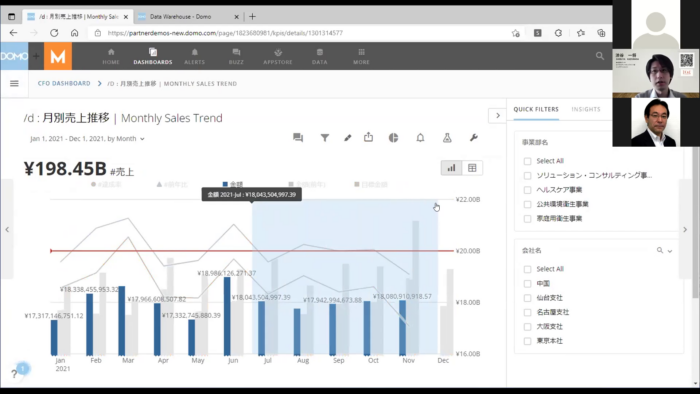Add page to browser favorites star
Viewport: 700px width, 394px height.
(x=516, y=33)
